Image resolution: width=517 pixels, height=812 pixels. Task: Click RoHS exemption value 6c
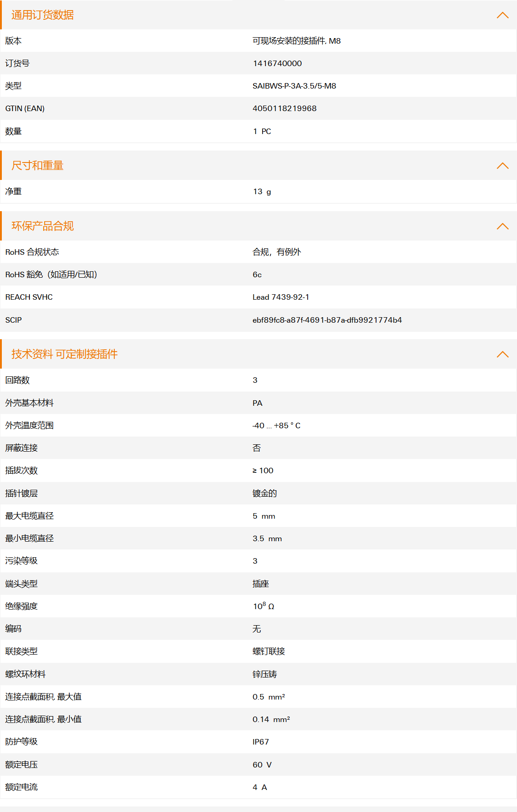[x=257, y=274]
